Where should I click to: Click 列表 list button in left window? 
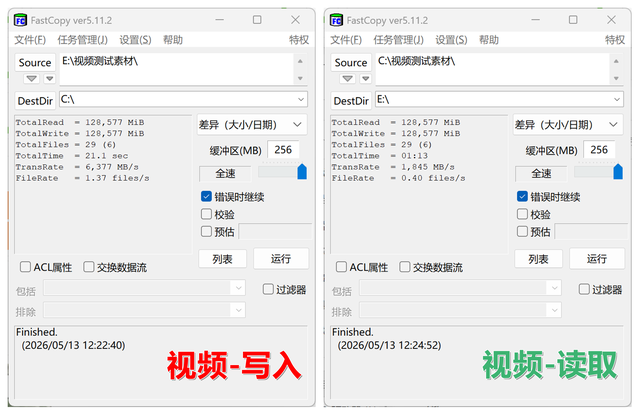[x=222, y=259]
